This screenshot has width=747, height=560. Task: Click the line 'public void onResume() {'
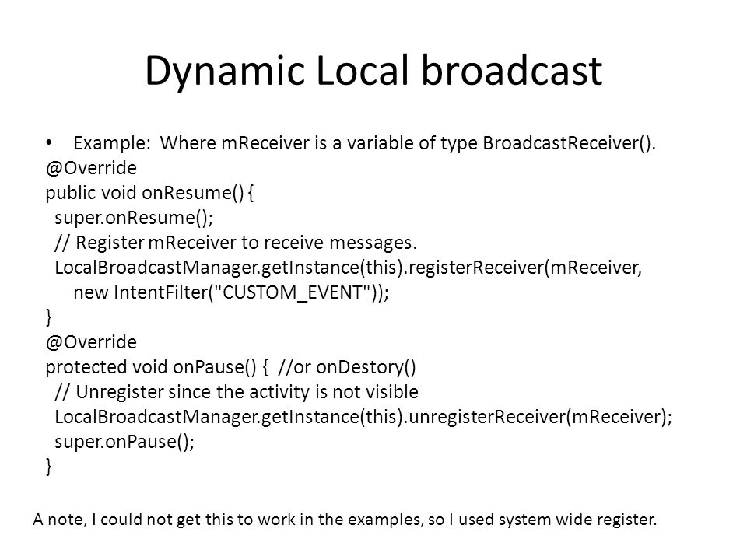pyautogui.click(x=149, y=193)
